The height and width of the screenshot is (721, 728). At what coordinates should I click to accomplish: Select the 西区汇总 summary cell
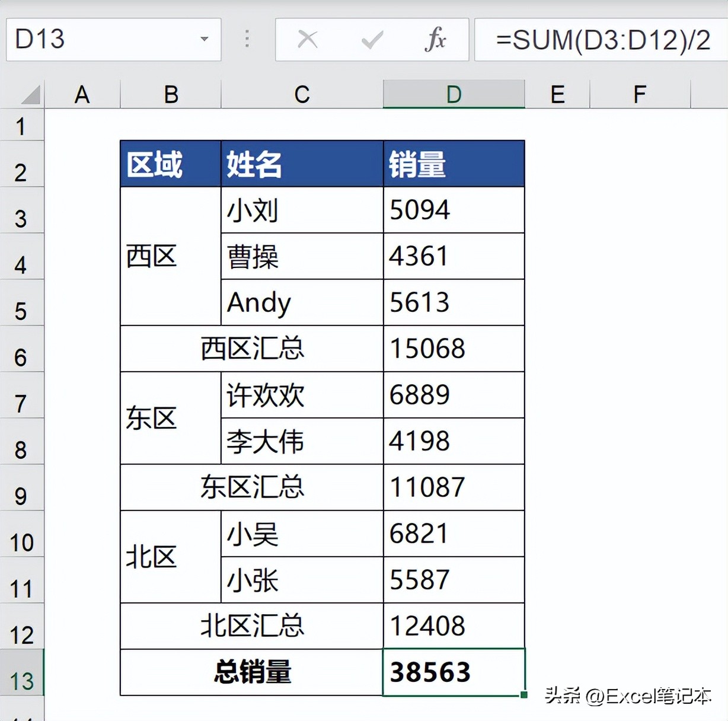pos(251,349)
